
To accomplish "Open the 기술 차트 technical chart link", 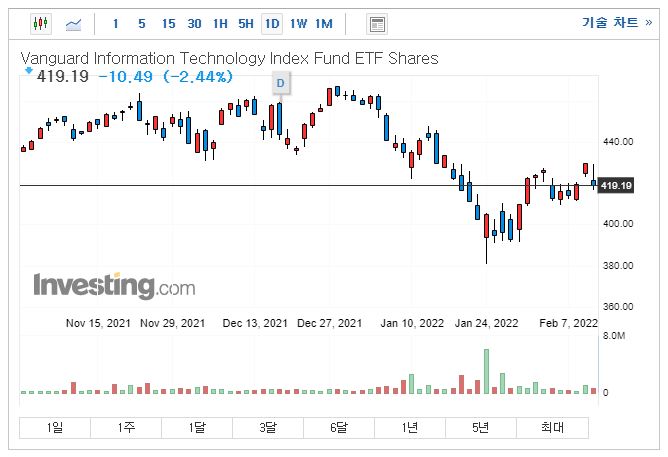I will (x=617, y=22).
